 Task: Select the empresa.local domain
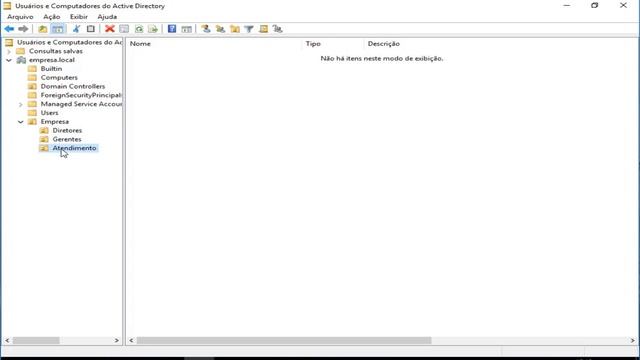pyautogui.click(x=52, y=60)
